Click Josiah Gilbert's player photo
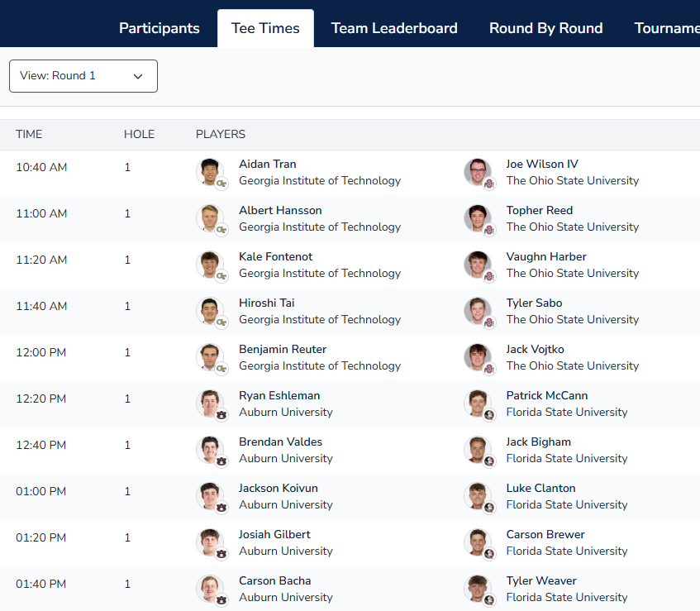Image resolution: width=700 pixels, height=611 pixels. pos(210,542)
